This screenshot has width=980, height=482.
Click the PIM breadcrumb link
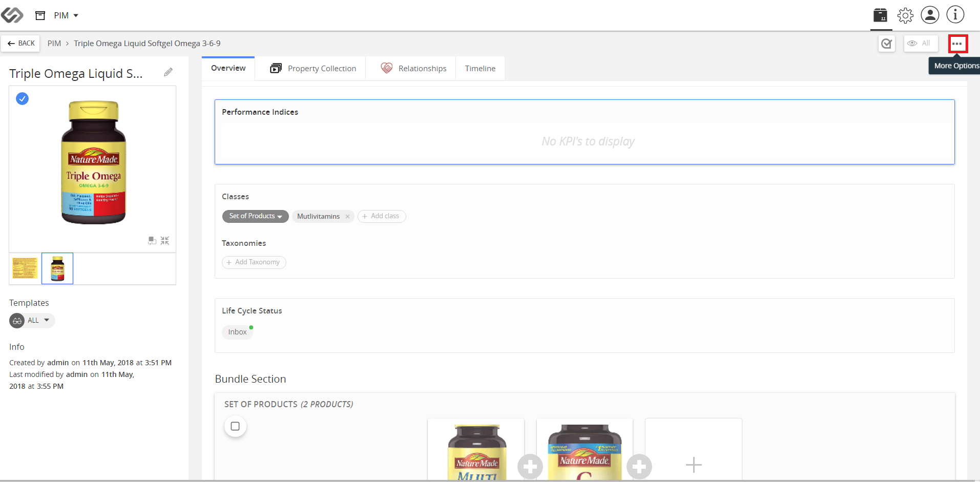click(54, 44)
